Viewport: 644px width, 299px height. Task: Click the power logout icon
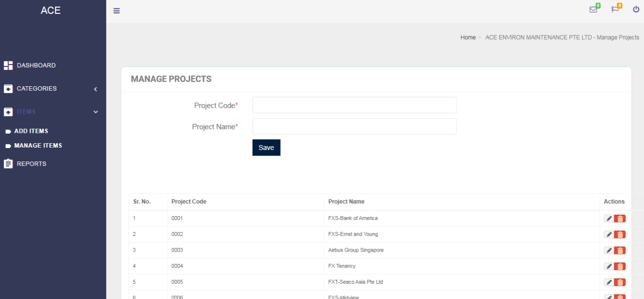point(636,9)
